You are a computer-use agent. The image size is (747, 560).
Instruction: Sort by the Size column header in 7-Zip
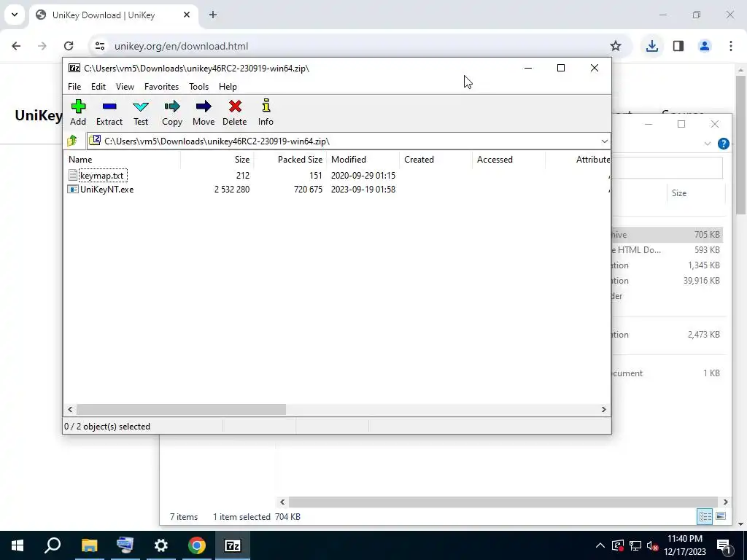click(217, 160)
